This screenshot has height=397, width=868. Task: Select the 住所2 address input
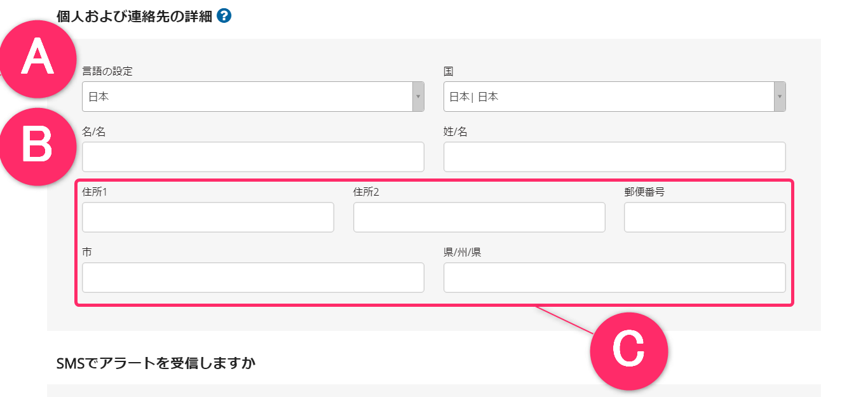[479, 217]
